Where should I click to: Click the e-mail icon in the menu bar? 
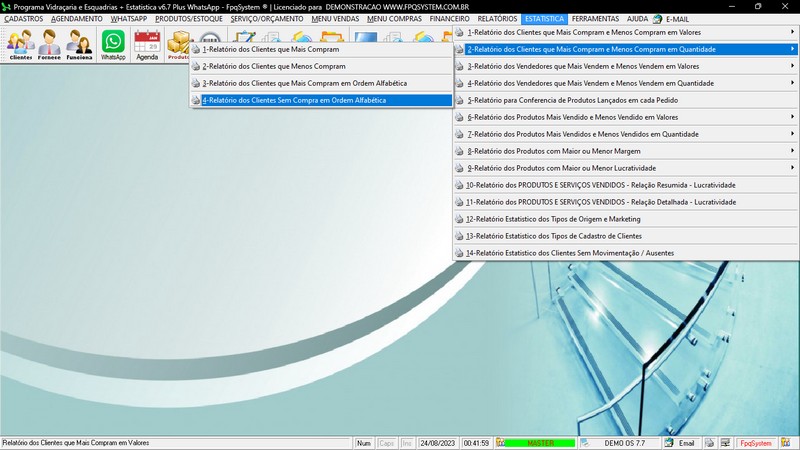(x=658, y=19)
